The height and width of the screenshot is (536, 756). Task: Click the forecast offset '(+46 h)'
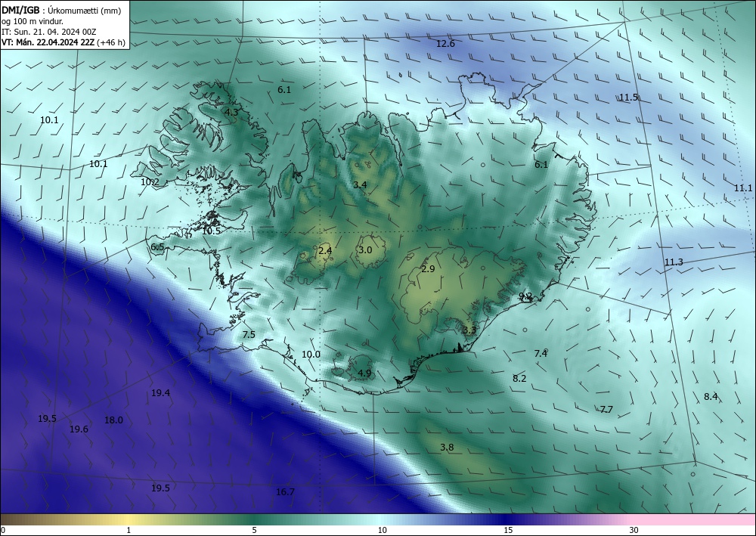point(111,42)
